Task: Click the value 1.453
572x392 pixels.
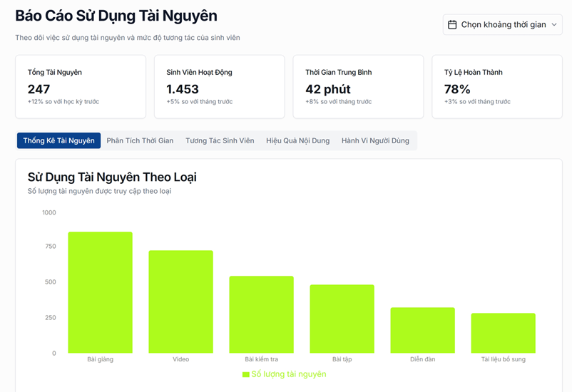Action: 183,89
